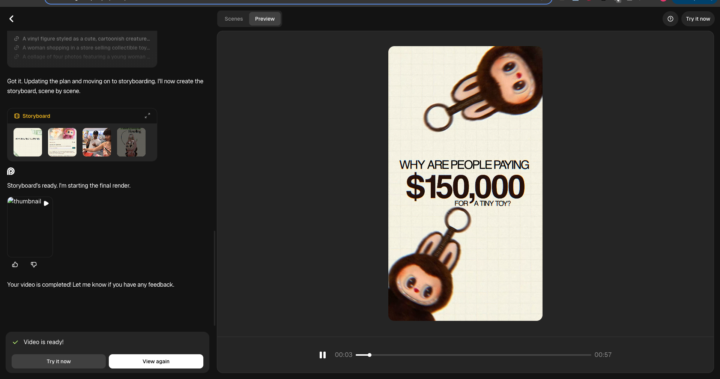Click the Storyboard label icon

click(x=17, y=116)
